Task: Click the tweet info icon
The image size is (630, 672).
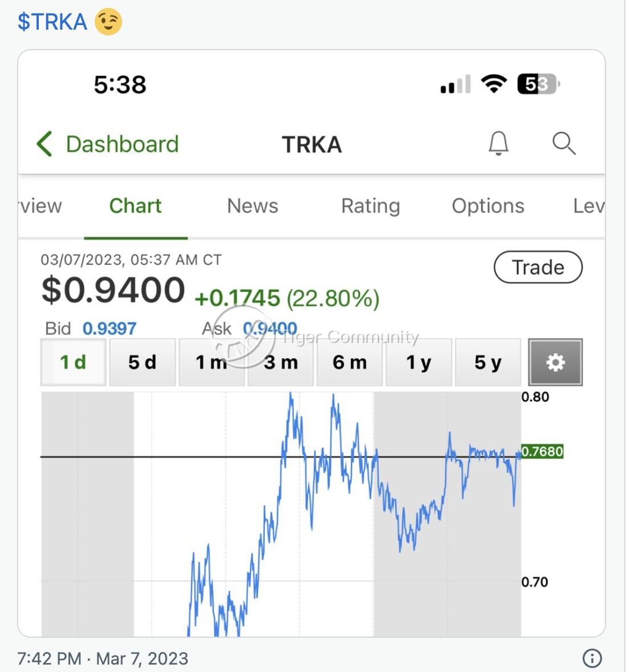Action: 592,658
